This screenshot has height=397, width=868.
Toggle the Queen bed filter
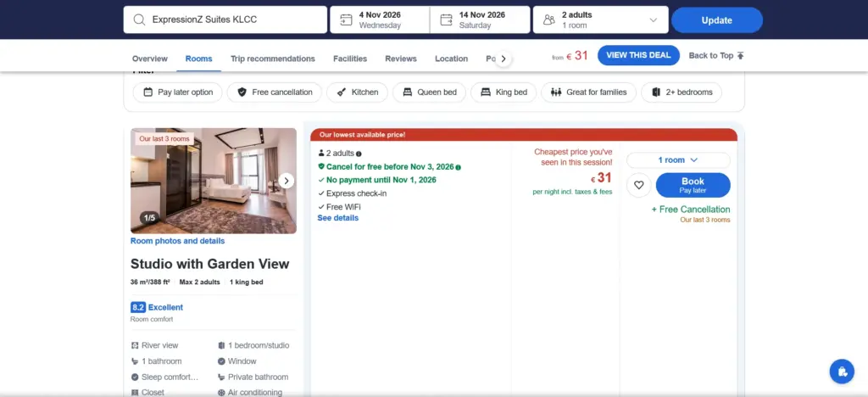tap(429, 92)
